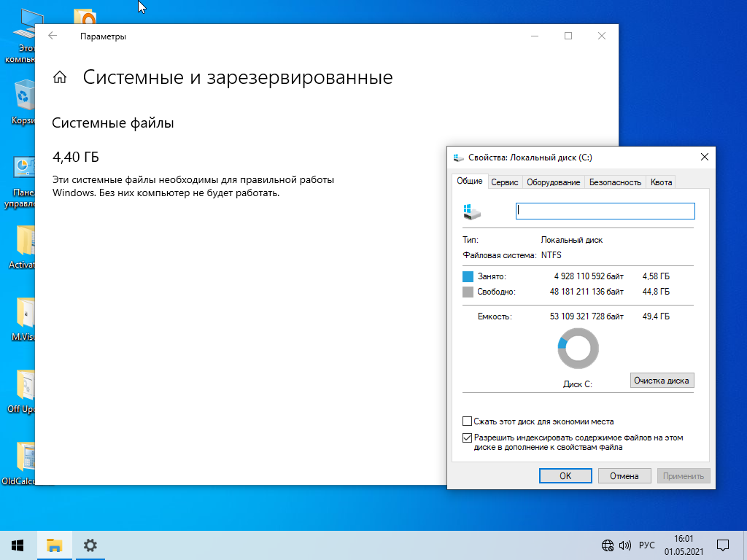Click the 'Системные файлы' heading
This screenshot has width=747, height=560.
113,122
